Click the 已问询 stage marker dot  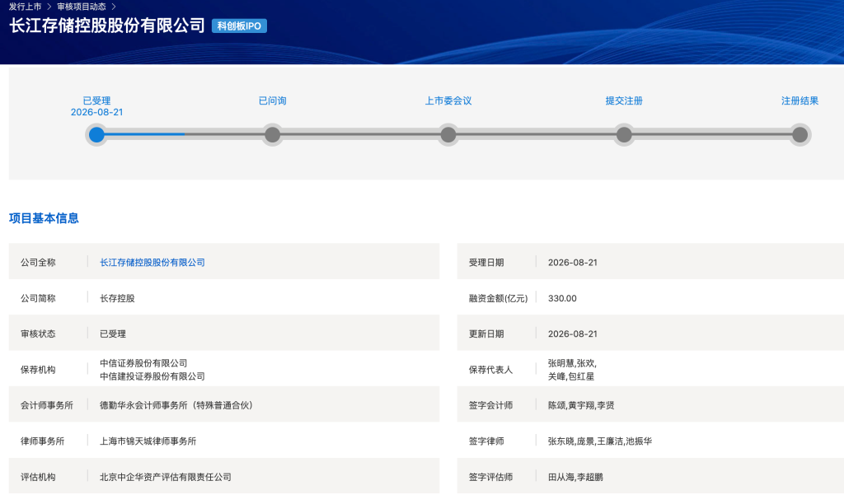pos(272,134)
